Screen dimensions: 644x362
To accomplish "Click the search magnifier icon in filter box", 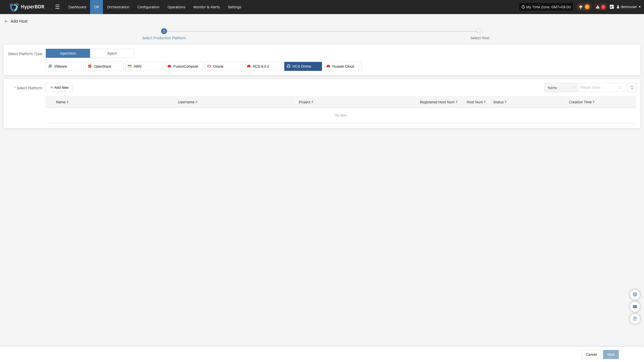I will 620,87.
